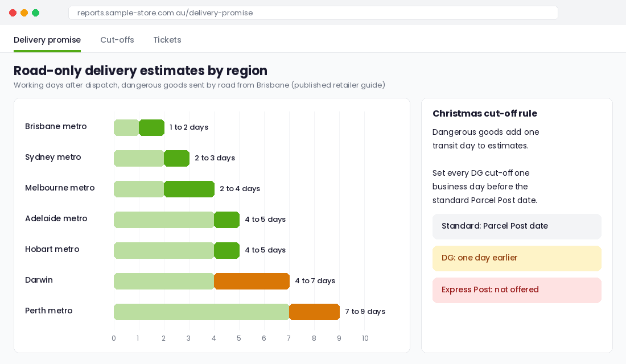Click the '1 to 2 days' value
626x364 pixels.
pos(189,127)
